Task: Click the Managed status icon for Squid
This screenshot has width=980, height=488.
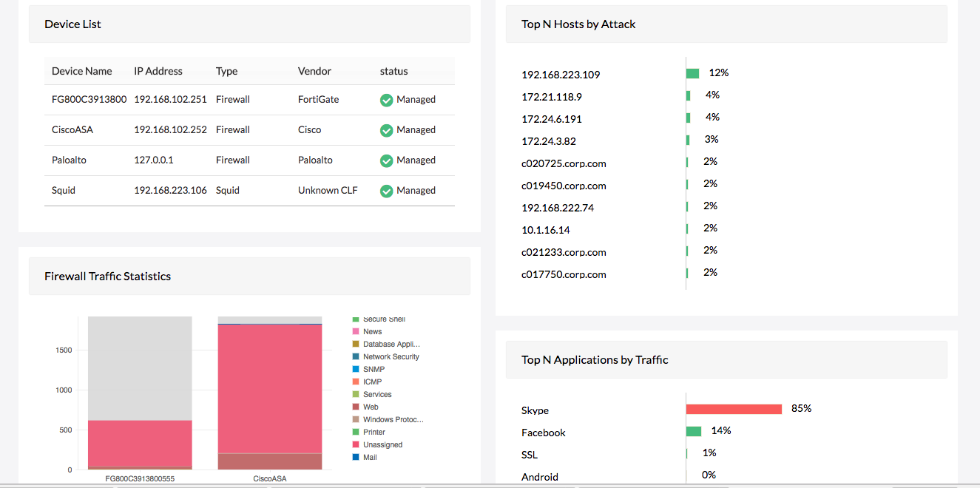Action: pyautogui.click(x=386, y=191)
